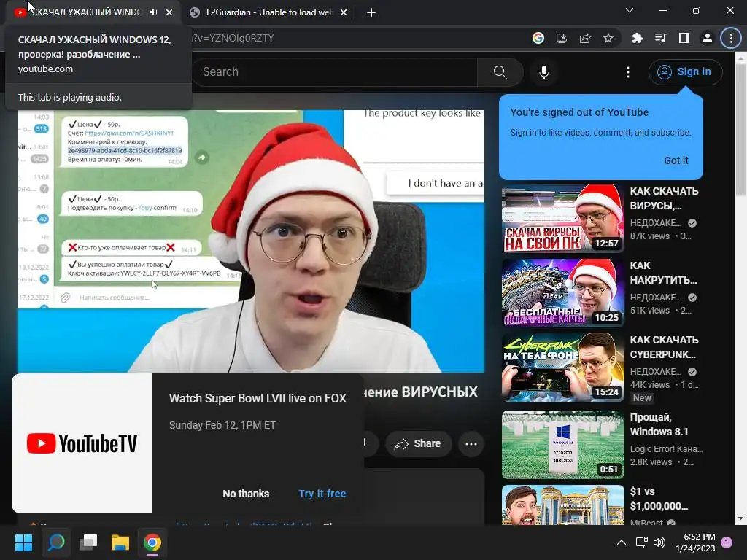Open the network icon in system tray
This screenshot has height=560, width=747.
[641, 542]
